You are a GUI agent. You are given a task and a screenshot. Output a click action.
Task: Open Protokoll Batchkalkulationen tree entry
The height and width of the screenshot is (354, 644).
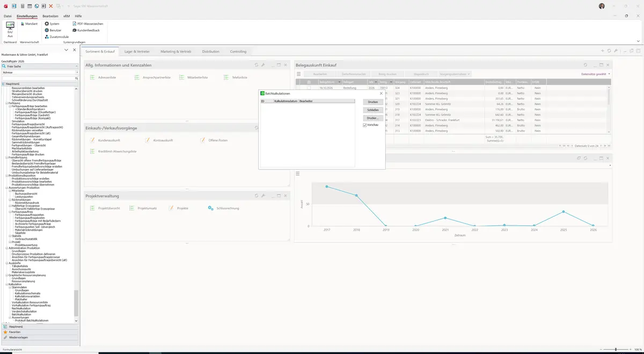coord(32,320)
